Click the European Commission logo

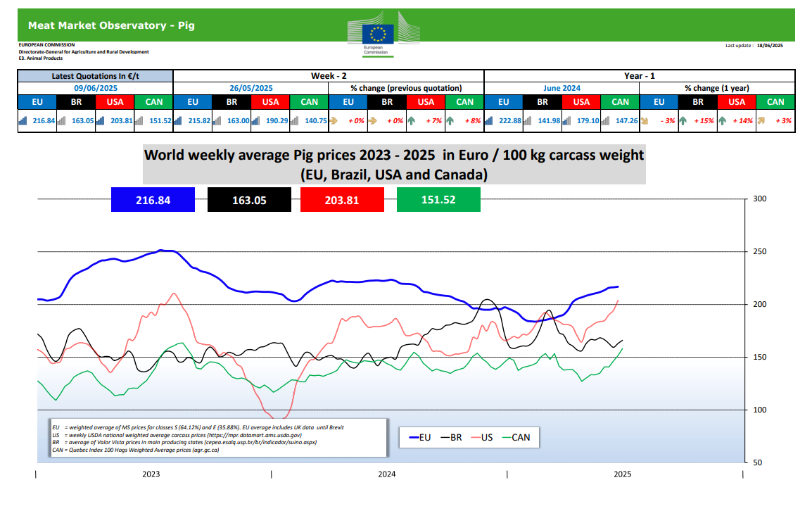coord(377,33)
